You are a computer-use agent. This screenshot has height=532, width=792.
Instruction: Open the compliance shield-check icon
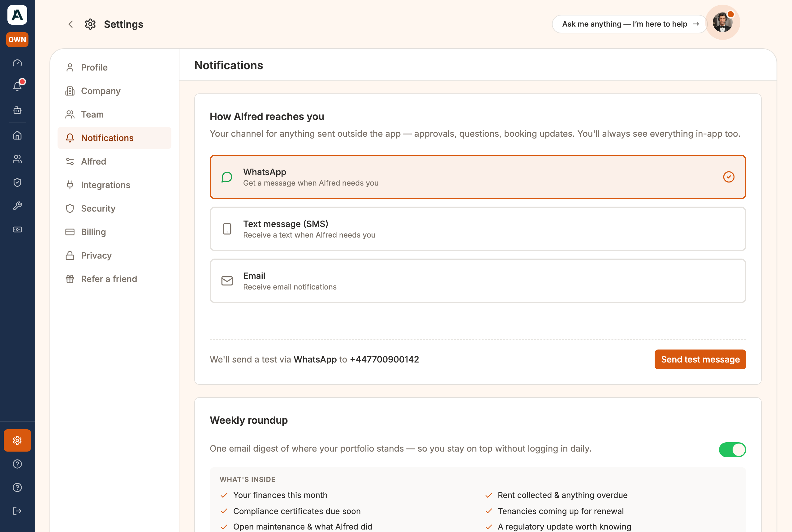pos(17,182)
